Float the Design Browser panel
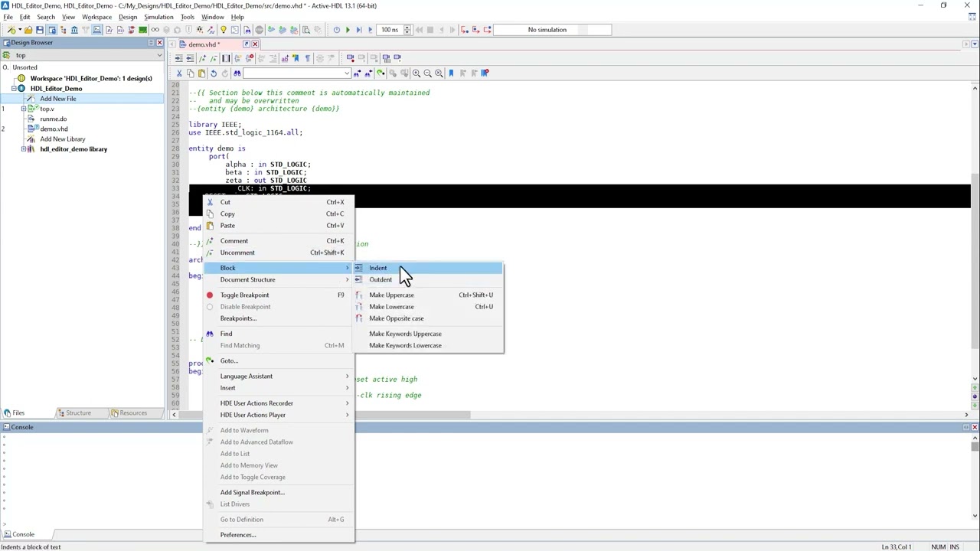Screen dimensions: 980x551 pos(150,43)
